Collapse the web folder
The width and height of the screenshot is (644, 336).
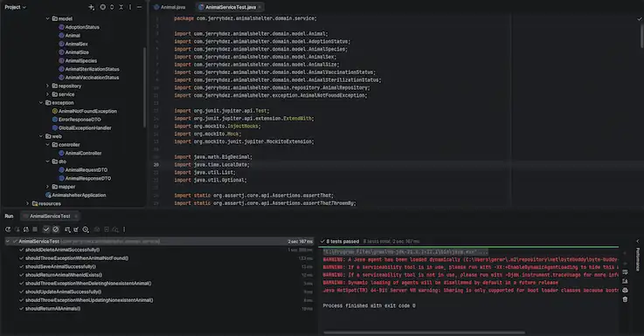pos(41,136)
